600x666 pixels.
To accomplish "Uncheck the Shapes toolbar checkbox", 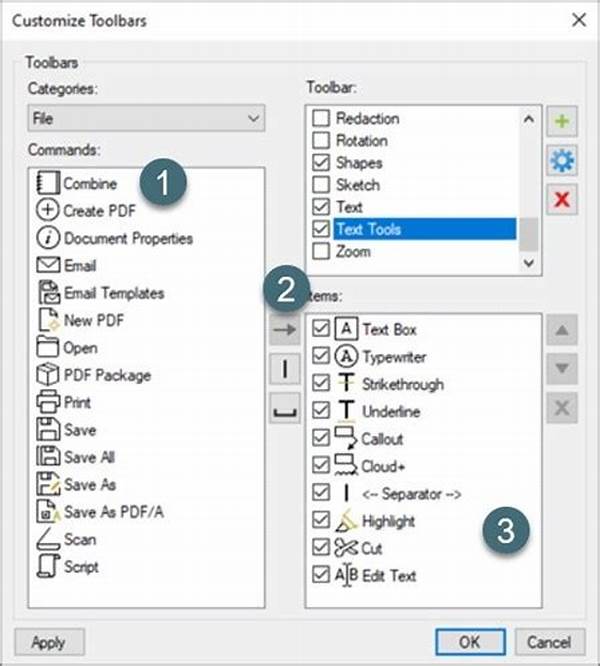I will [321, 163].
